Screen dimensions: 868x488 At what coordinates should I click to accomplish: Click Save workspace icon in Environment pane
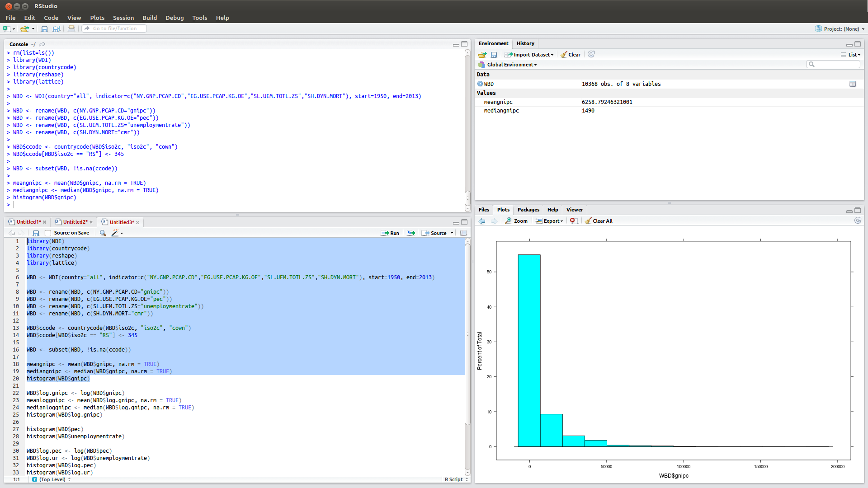494,55
